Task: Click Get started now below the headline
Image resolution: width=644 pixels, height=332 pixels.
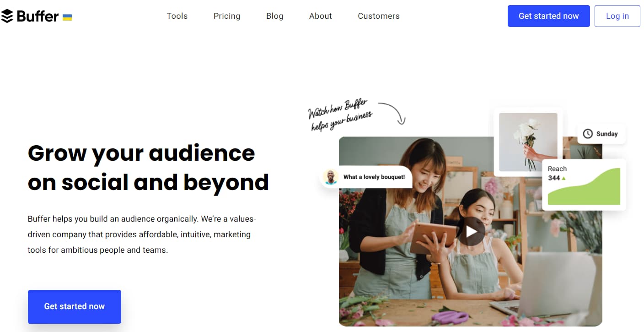Action: (x=75, y=307)
